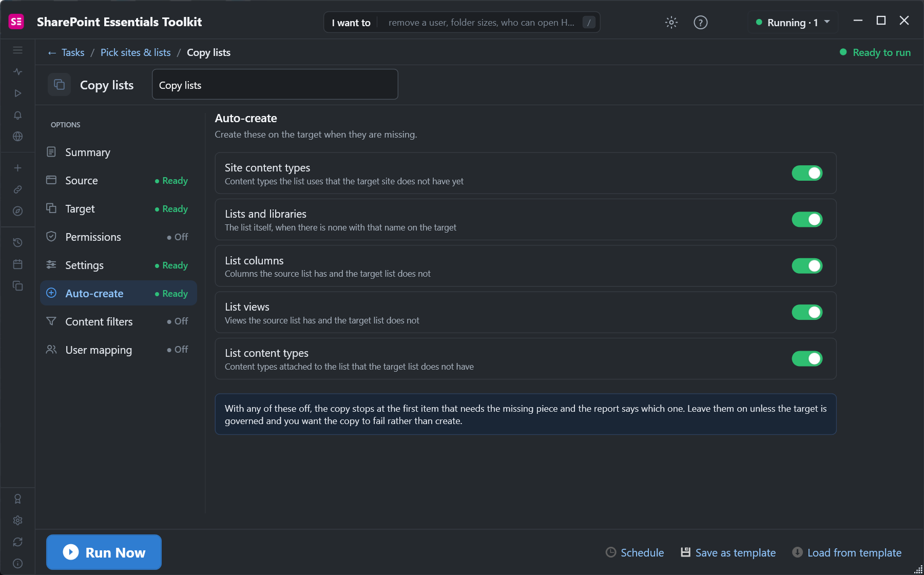This screenshot has height=575, width=924.
Task: Edit the Copy lists task name field
Action: [x=275, y=84]
